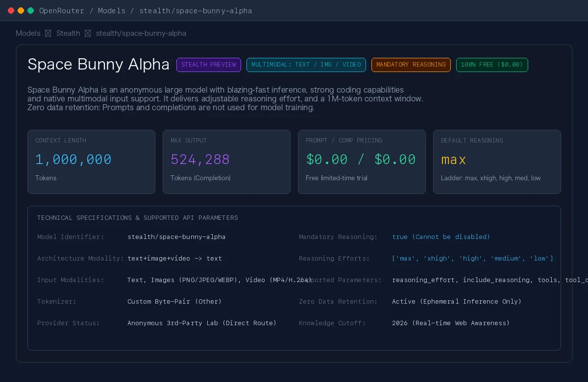Select 'Anonymous 3rd-Party Lab (Direct Route)'
This screenshot has width=588, height=382.
202,323
